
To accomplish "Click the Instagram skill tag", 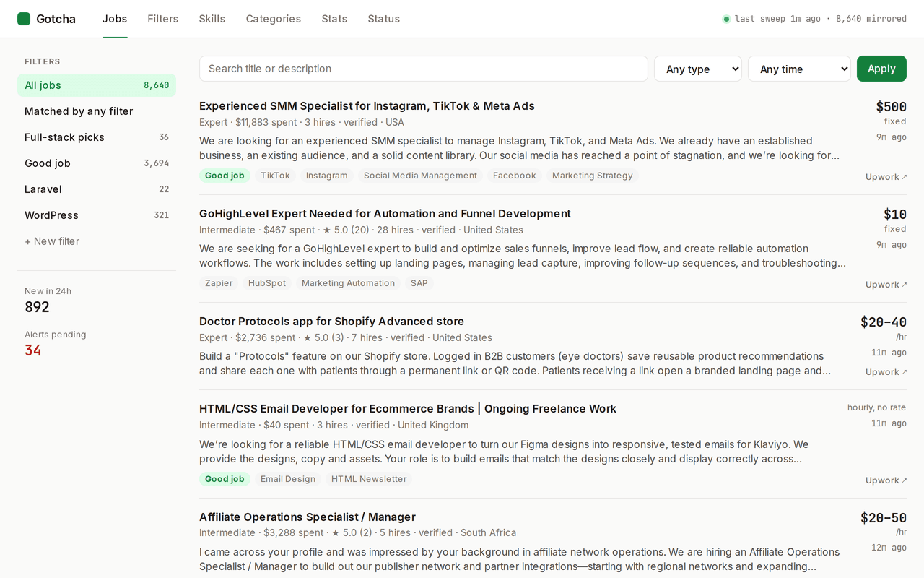I will (x=327, y=176).
